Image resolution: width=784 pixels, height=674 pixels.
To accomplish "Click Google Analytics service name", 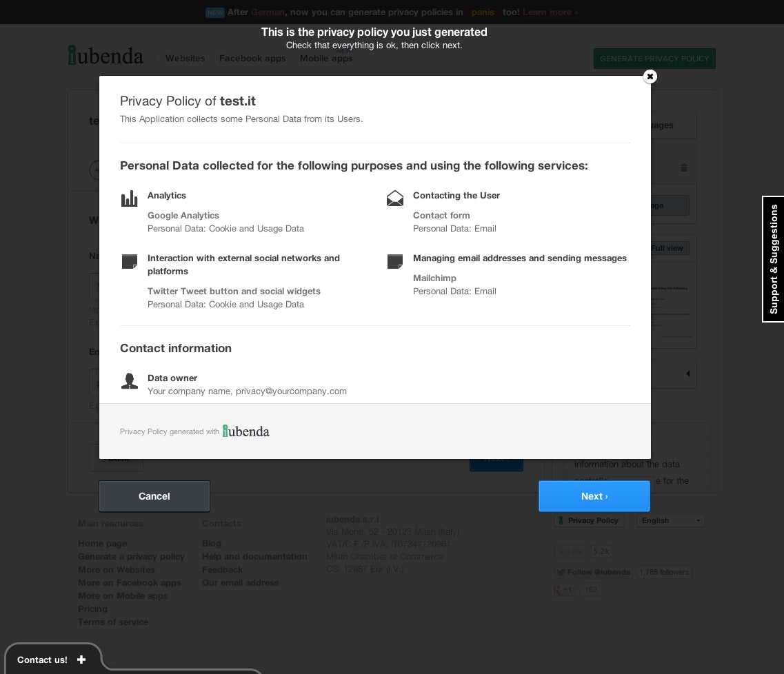I will 183,215.
